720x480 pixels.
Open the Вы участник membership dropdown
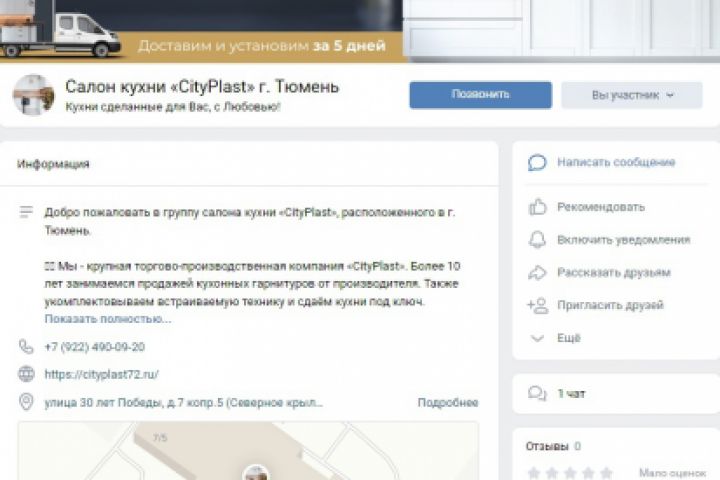click(632, 95)
